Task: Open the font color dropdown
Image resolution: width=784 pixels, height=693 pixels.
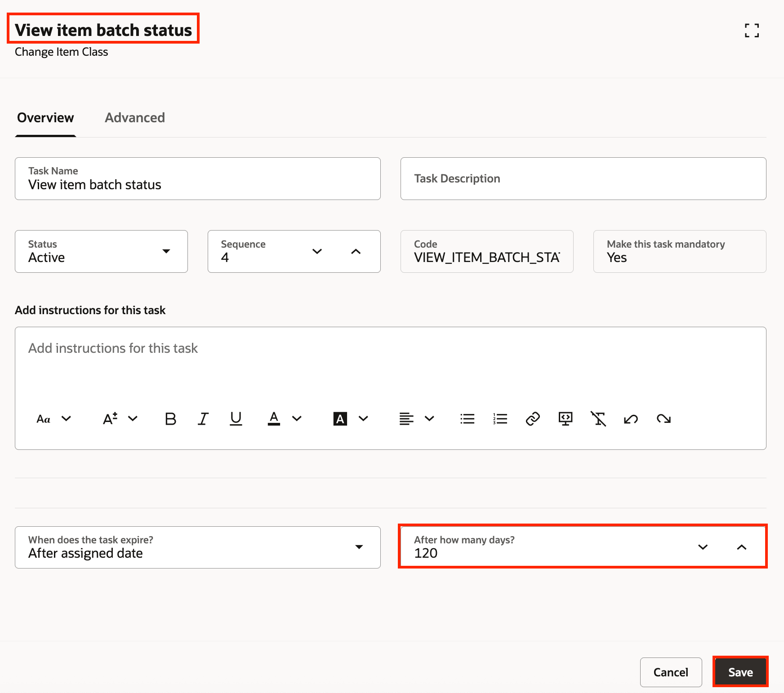Action: click(297, 418)
